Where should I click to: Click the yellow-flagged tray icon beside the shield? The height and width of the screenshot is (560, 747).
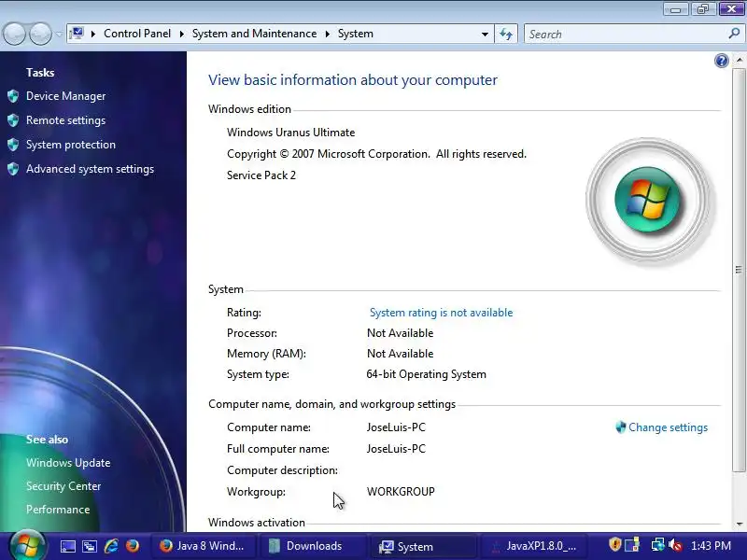tap(632, 545)
